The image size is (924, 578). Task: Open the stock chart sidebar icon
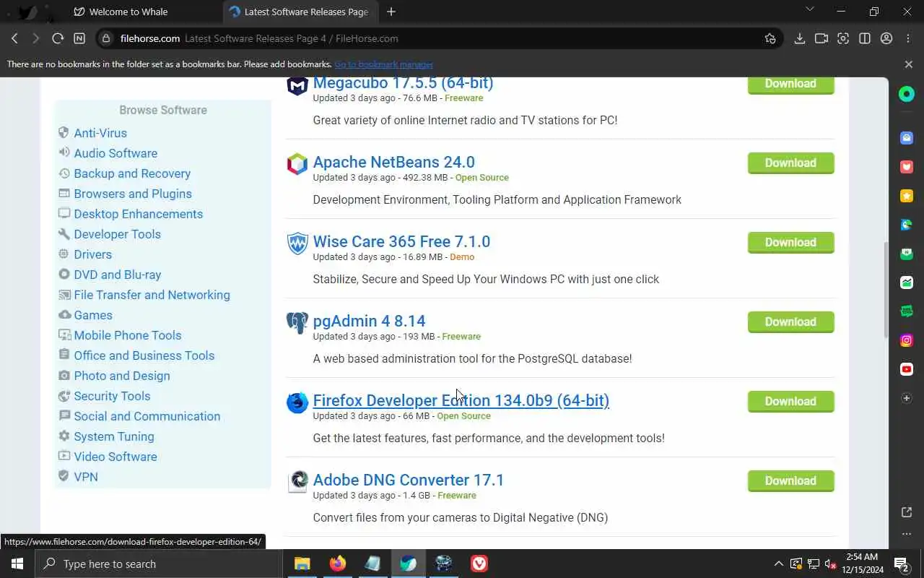pos(907,282)
